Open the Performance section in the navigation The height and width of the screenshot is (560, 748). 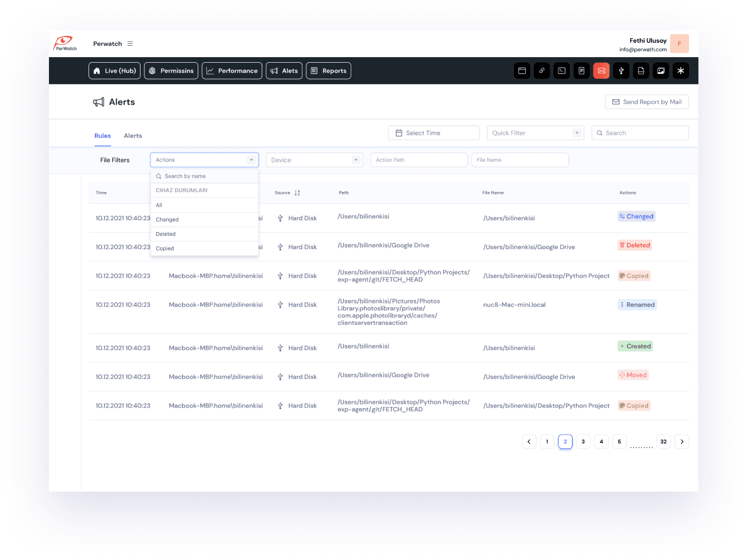click(232, 70)
